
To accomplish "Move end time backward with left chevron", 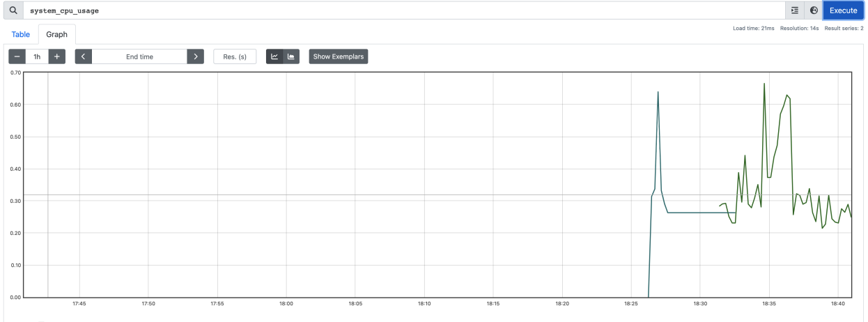I will pos(84,56).
